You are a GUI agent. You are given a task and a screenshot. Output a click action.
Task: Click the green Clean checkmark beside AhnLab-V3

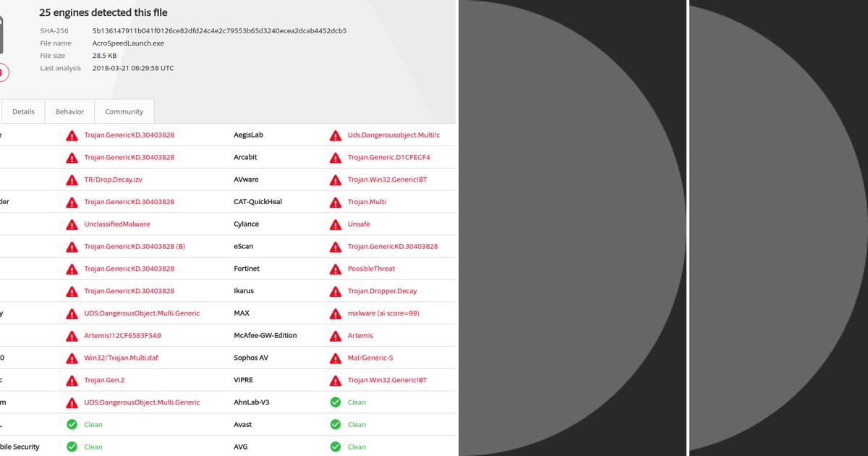[x=335, y=402]
